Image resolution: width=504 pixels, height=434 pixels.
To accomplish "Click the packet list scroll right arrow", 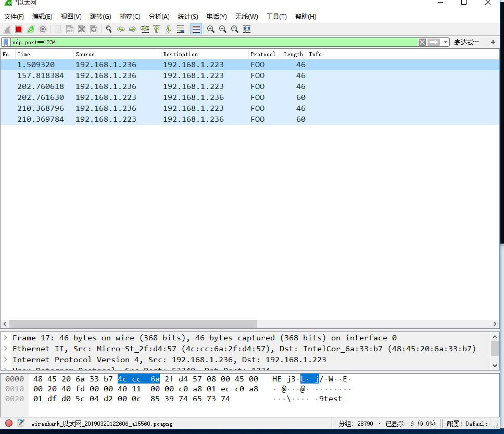I will [x=495, y=324].
